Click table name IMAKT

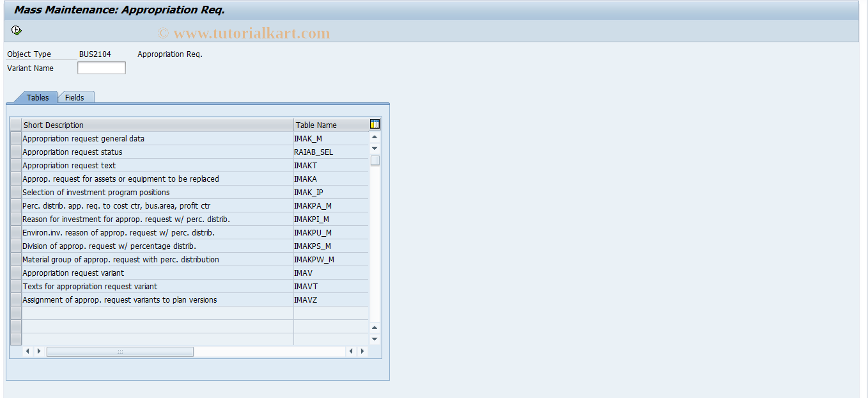click(331, 165)
